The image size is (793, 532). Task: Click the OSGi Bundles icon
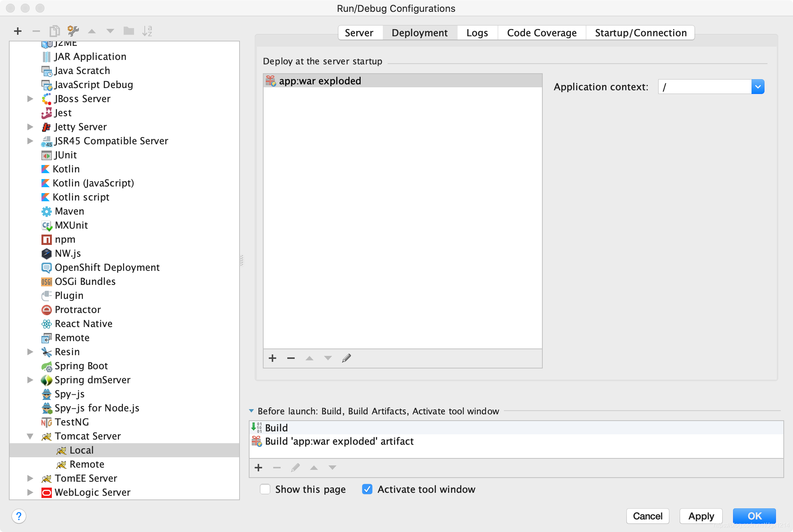(x=46, y=282)
